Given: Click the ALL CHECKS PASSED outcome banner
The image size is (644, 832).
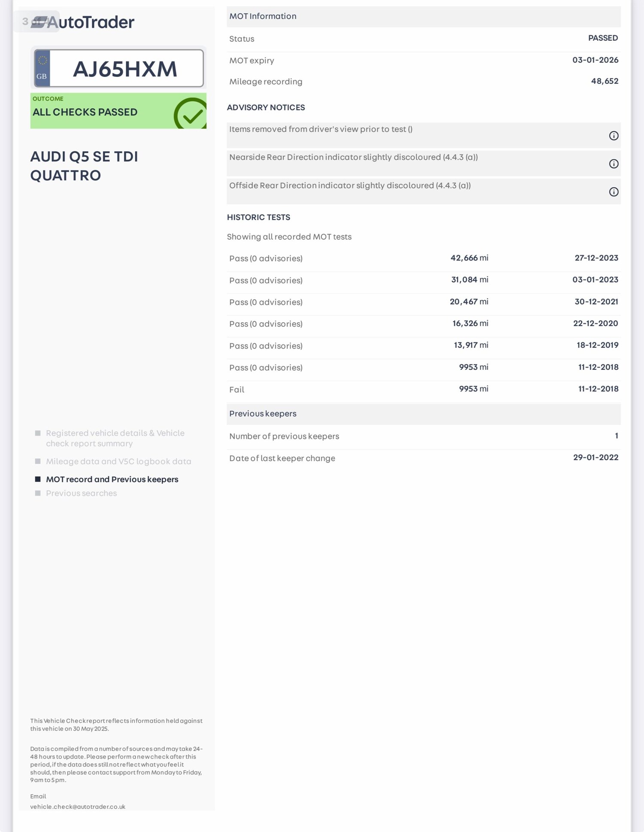Looking at the screenshot, I should click(118, 111).
